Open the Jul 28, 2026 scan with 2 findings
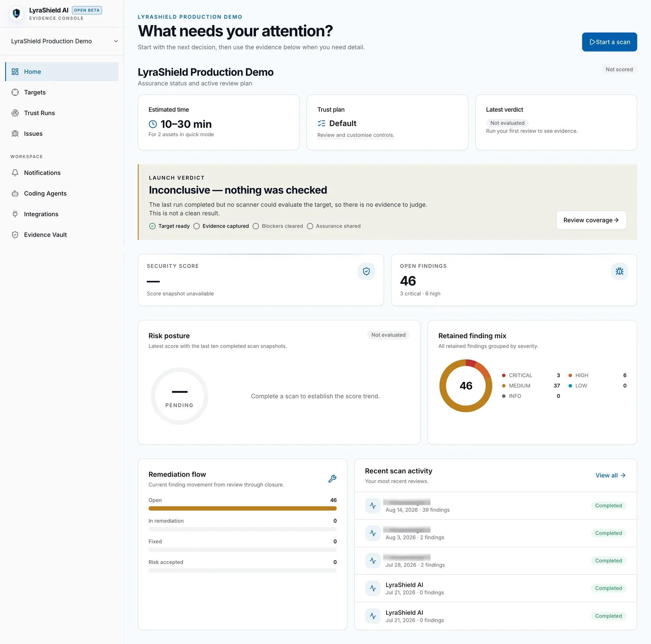Viewport: 651px width, 644px height. click(x=496, y=561)
